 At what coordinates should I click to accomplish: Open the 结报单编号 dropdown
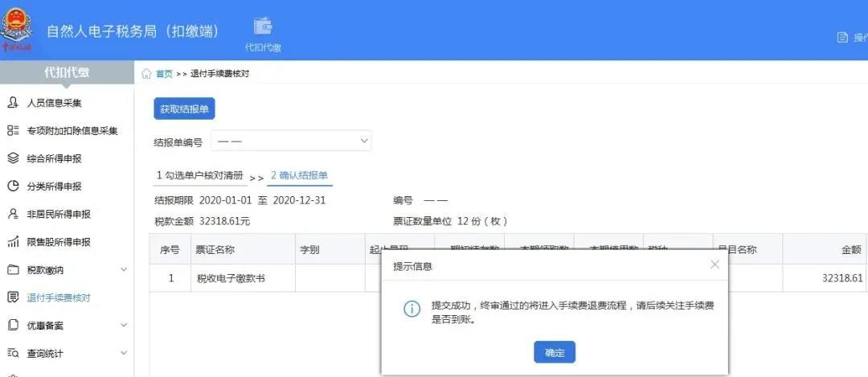(291, 141)
